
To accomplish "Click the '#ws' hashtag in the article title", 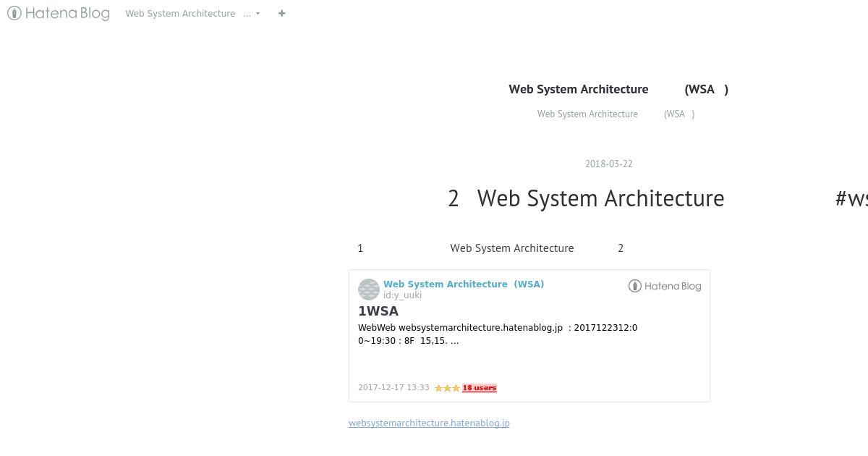I will (x=851, y=198).
